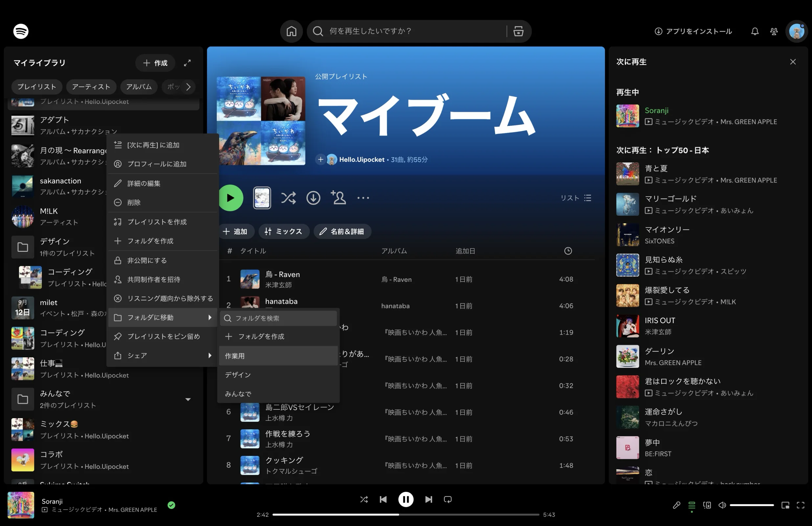Filter library by プレイリスト chip

point(36,87)
